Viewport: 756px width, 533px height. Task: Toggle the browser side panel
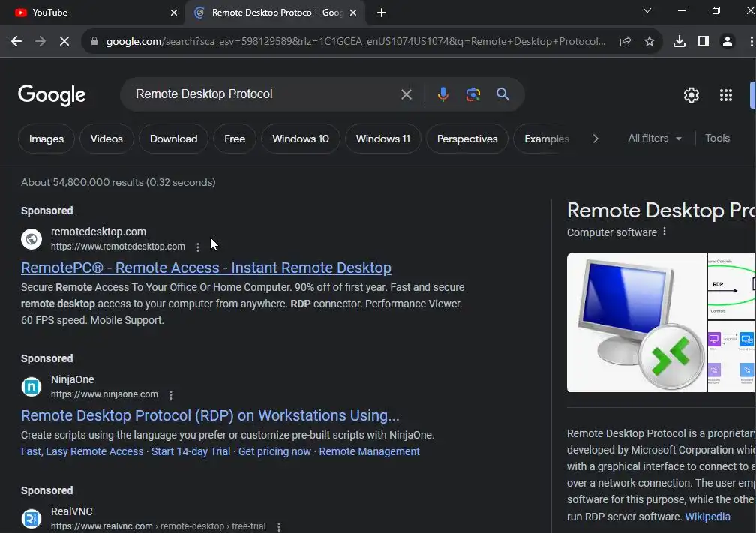click(703, 41)
